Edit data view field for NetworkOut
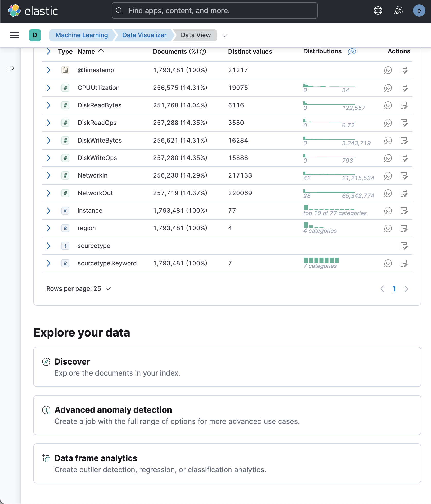The image size is (431, 504). pos(404,193)
